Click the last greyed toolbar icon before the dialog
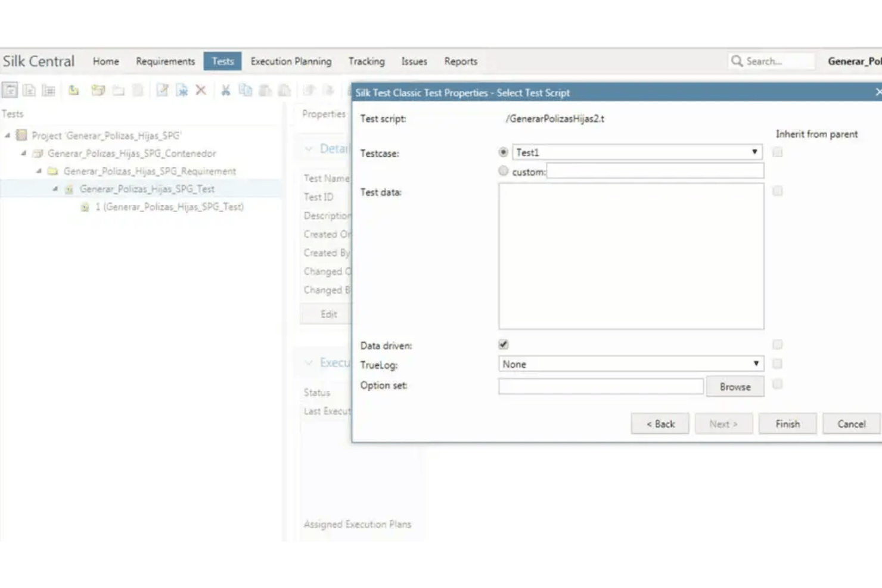The width and height of the screenshot is (882, 588). coord(328,90)
